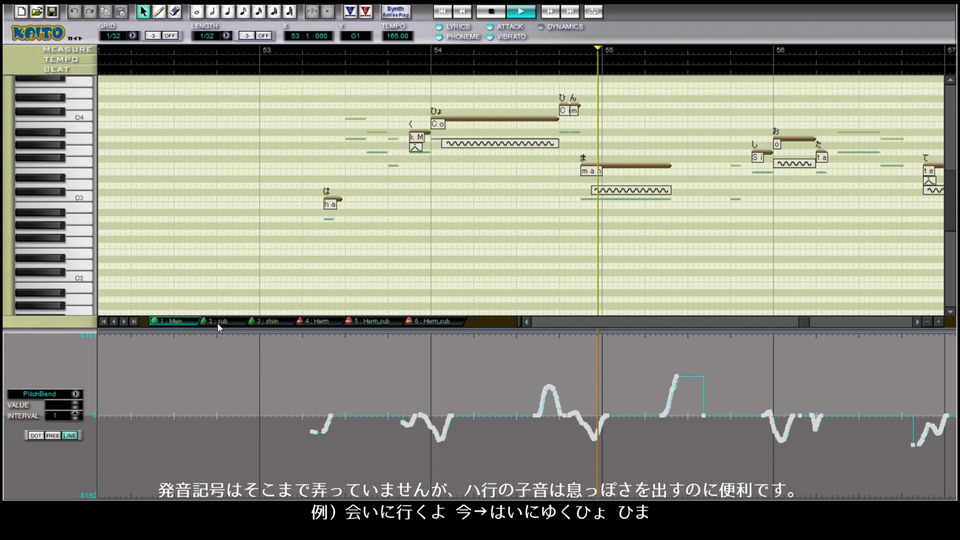
Task: Choose the whole note length icon
Action: coord(197,12)
